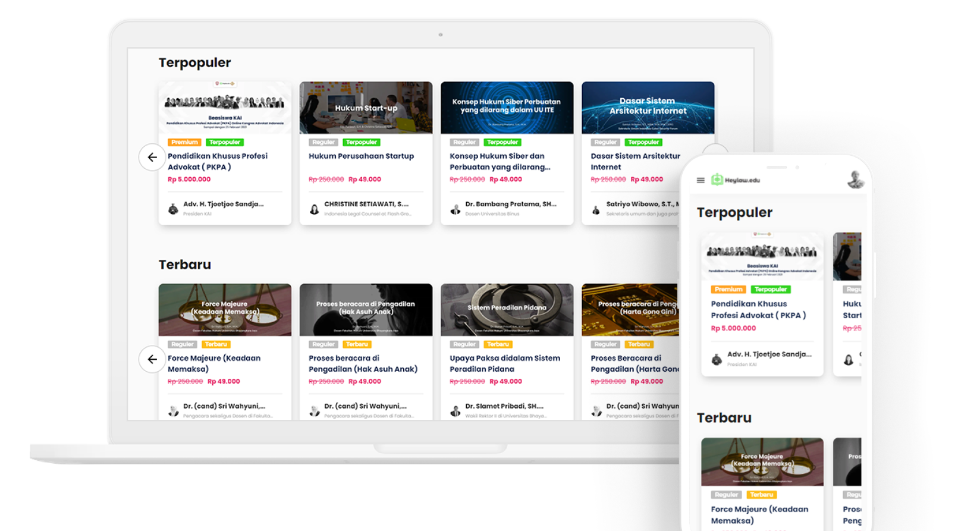Open course title Upaya Paksa didalam Sistem Peradilan Pidana

[x=505, y=363]
